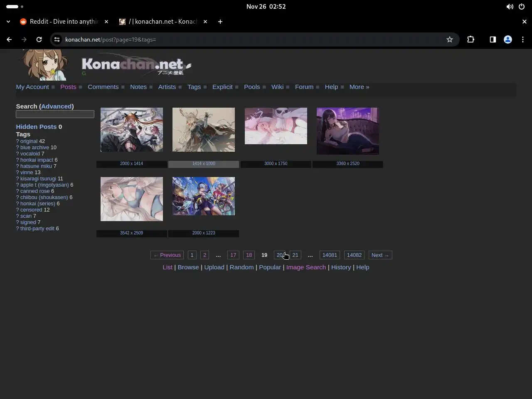Open the system volume indicator
The width and height of the screenshot is (532, 399).
click(510, 7)
